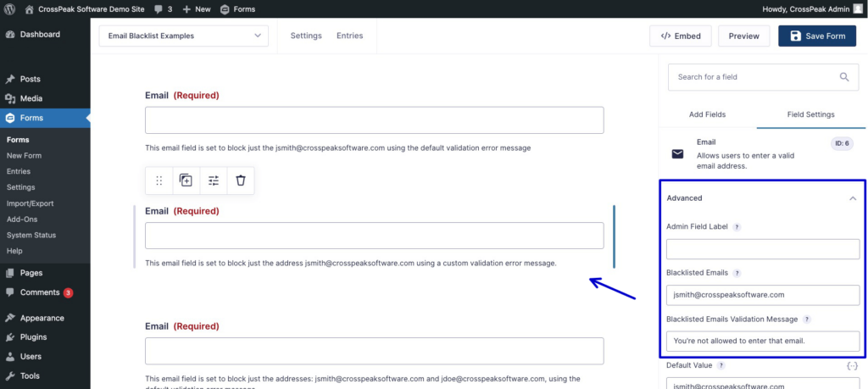
Task: Open Forms in the top admin bar
Action: 238,8
